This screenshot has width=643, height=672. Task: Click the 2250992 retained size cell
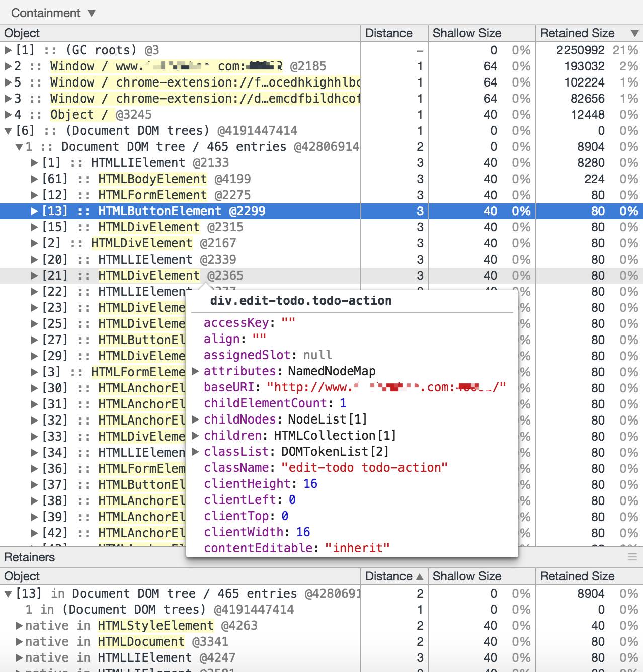coord(580,50)
